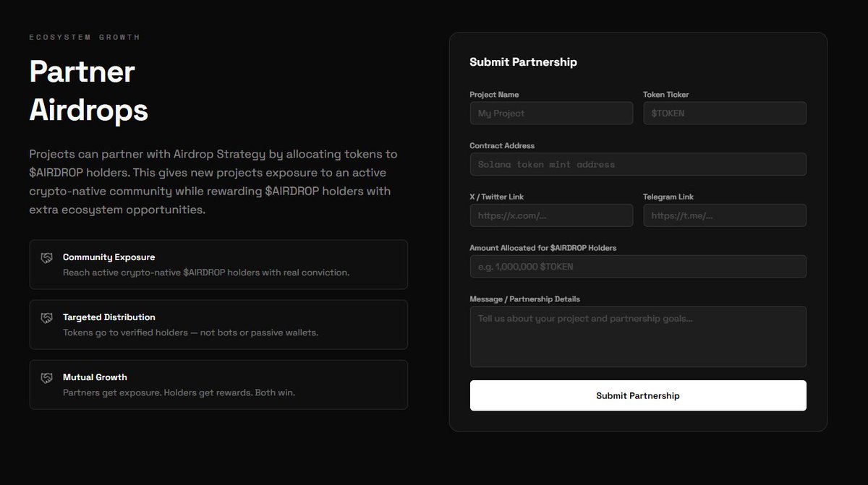Click the Targeted Distribution handshake icon
Viewport: 868px width, 485px height.
click(46, 317)
